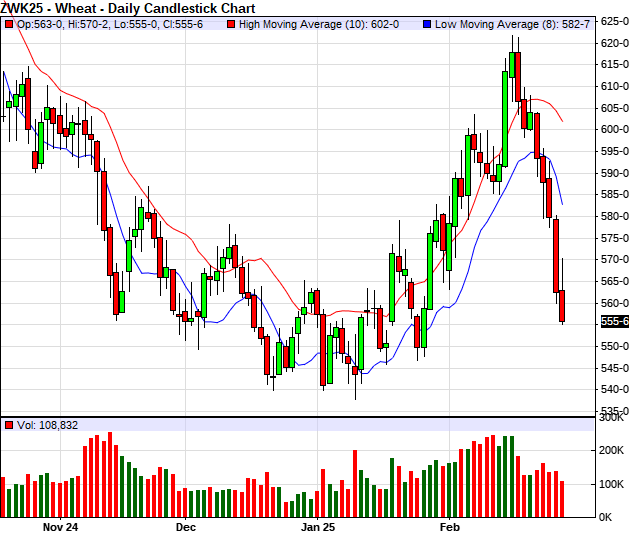Click the 535-0 price axis label
This screenshot has height=536, width=640.
[x=615, y=411]
